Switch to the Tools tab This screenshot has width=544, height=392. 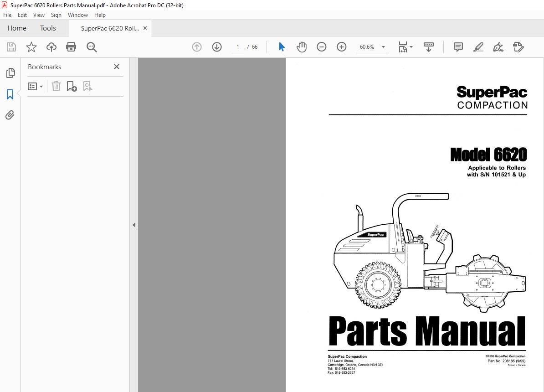click(48, 28)
